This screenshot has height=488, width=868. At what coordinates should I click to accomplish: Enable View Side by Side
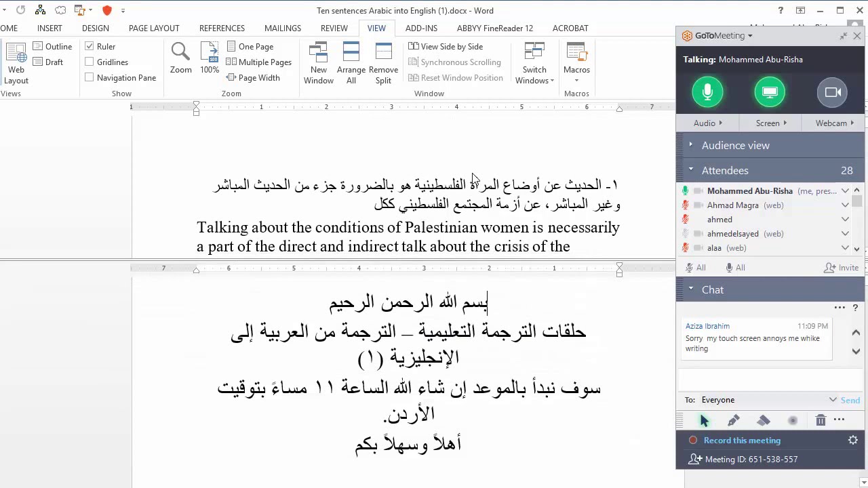(x=446, y=47)
